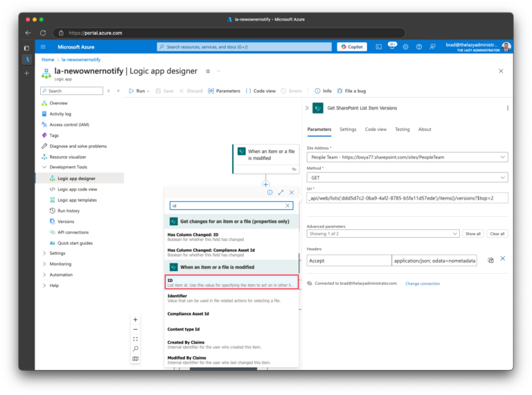Open Access control (IAM)
This screenshot has height=395, width=532.
69,125
